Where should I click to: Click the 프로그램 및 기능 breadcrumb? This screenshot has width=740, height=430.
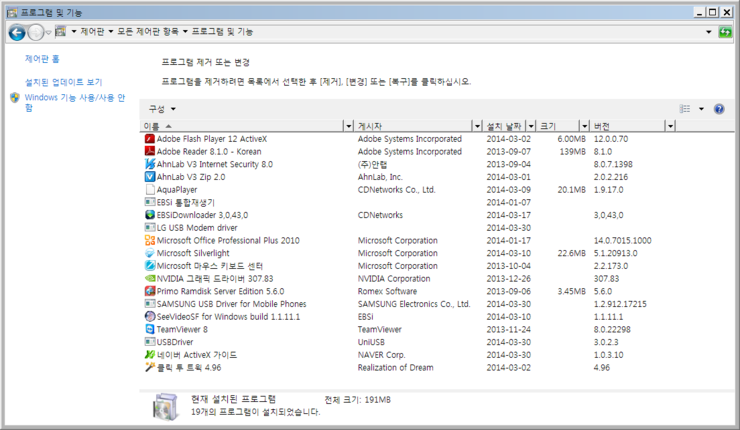click(222, 32)
